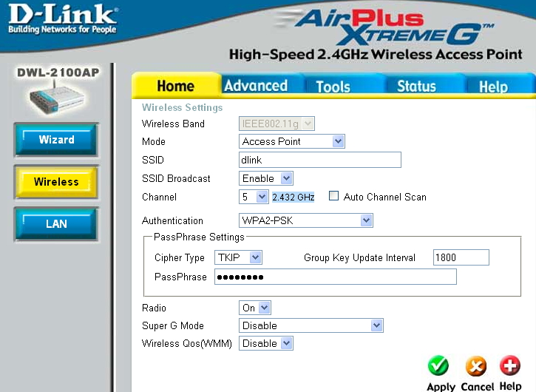Launch the Wizard from the sidebar

[56, 140]
